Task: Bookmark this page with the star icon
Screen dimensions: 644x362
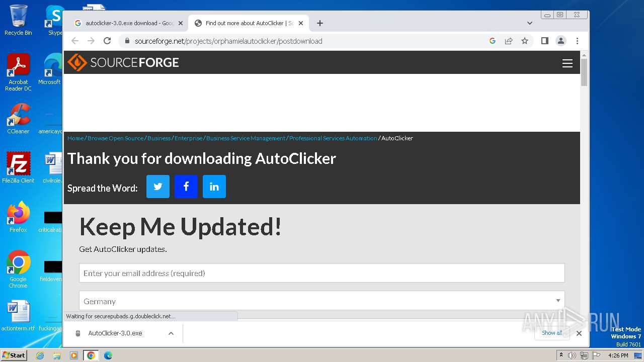Action: click(x=525, y=41)
